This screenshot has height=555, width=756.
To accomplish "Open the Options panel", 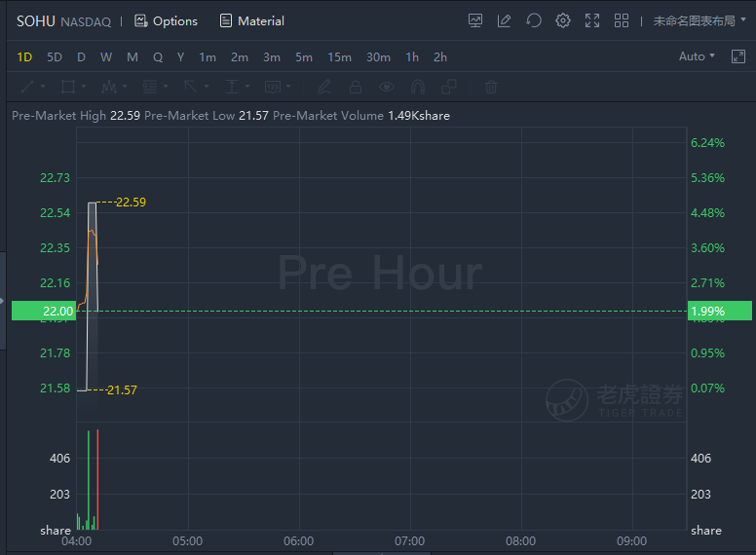I will 166,21.
